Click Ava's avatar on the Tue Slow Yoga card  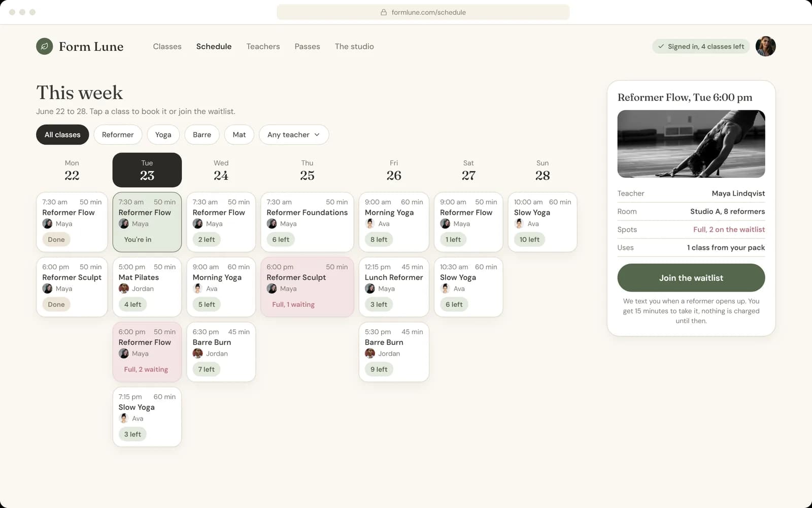123,419
